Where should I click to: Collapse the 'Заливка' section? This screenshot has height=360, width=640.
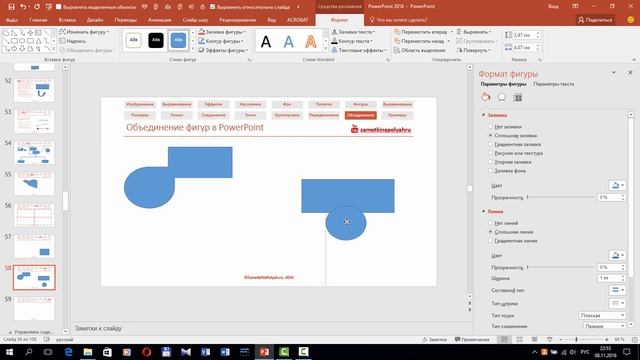pyautogui.click(x=484, y=116)
